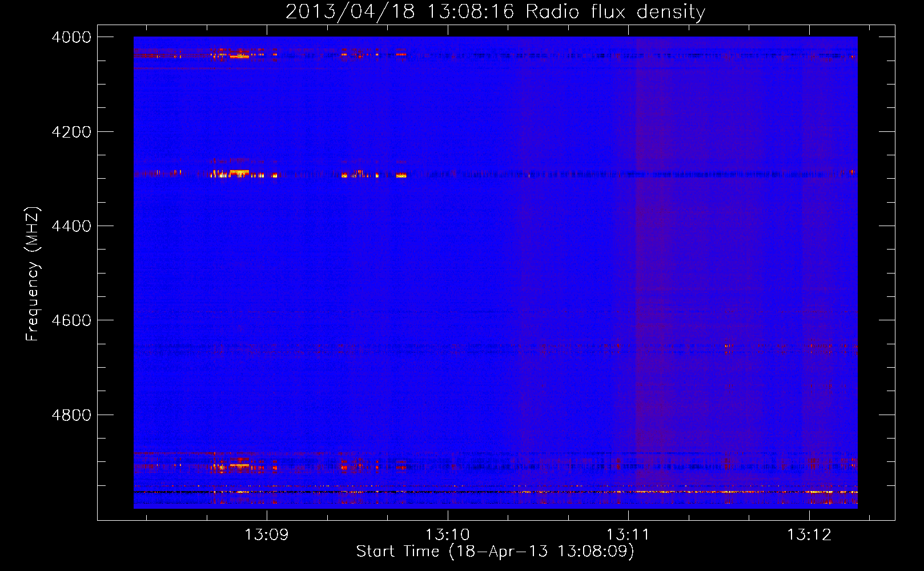Select the 4200 frequency tick label
924x571 pixels.
[71, 132]
